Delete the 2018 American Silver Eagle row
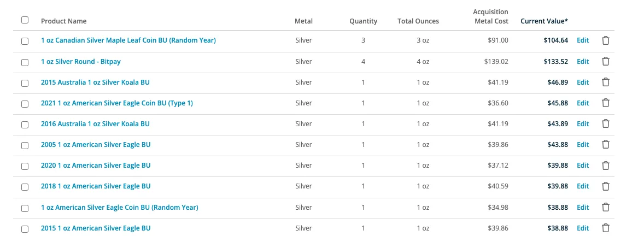644x242 pixels. point(605,187)
